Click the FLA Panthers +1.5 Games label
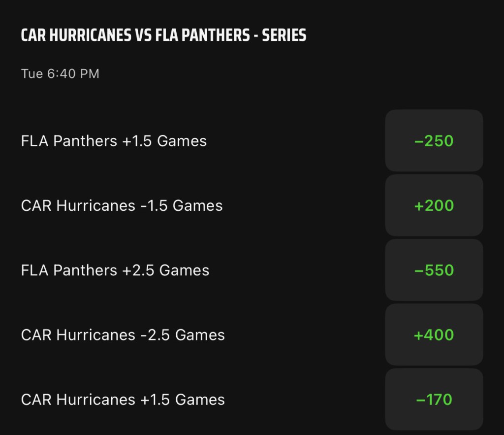The image size is (504, 435). (114, 141)
